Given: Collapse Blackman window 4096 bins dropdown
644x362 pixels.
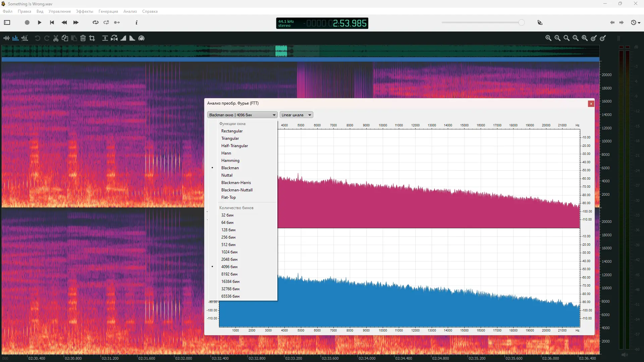Looking at the screenshot, I should pyautogui.click(x=242, y=115).
